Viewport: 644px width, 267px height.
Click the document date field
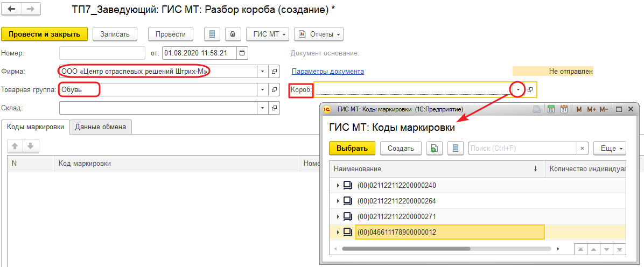[199, 53]
